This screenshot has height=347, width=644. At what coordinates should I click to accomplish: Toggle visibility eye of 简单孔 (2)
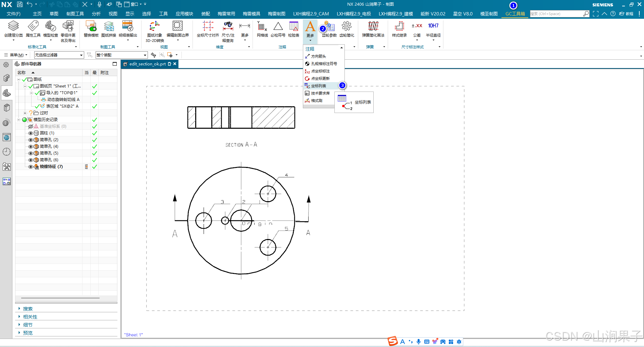coord(31,140)
